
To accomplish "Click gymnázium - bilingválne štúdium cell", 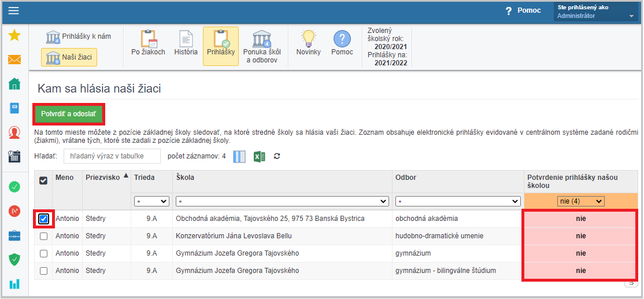I will (458, 271).
